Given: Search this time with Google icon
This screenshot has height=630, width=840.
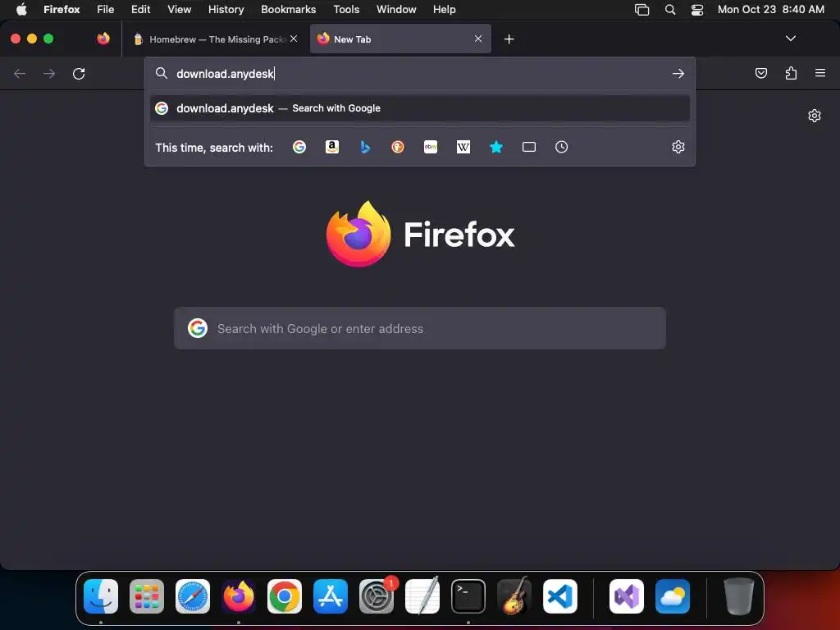Looking at the screenshot, I should 299,147.
